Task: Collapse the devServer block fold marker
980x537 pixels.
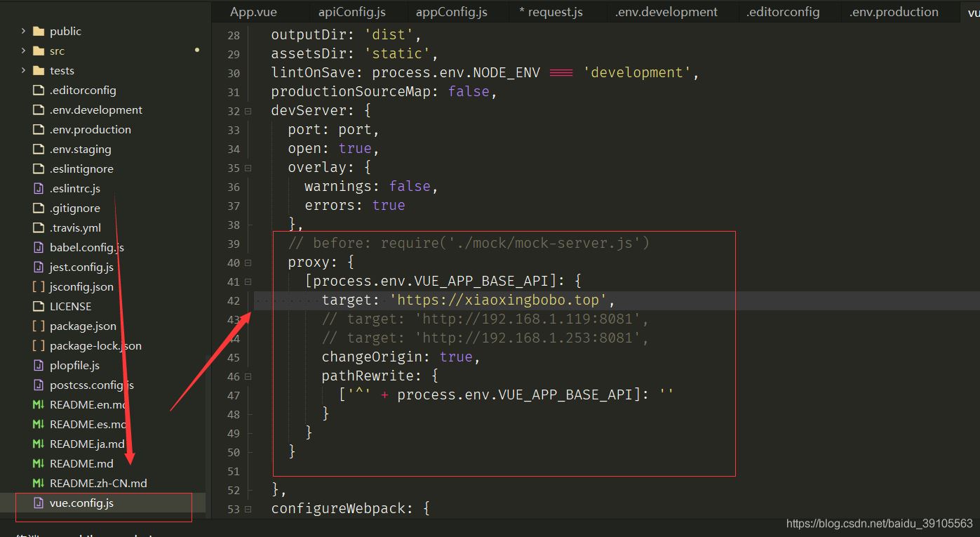Action: click(x=248, y=111)
